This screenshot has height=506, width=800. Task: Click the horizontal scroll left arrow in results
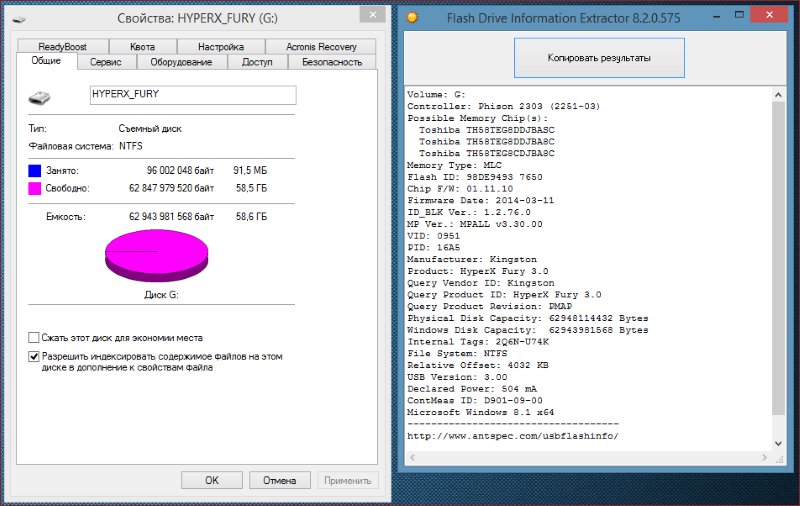click(412, 458)
